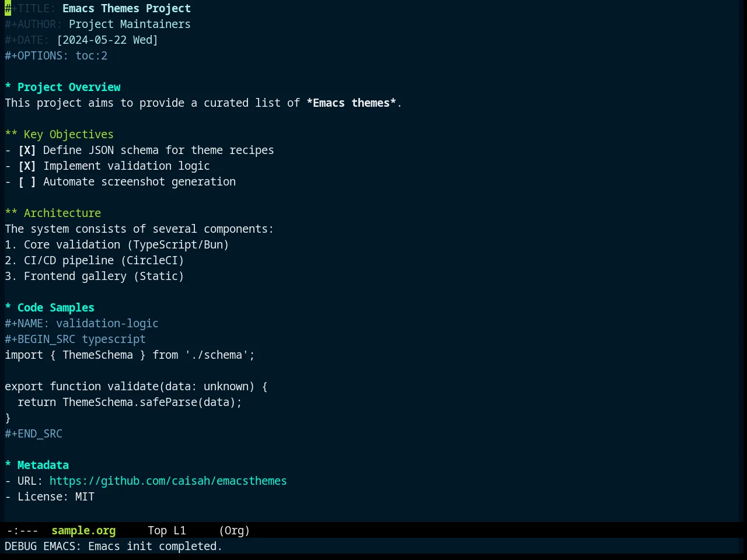Click the #+TITLE: keyword

[30, 9]
